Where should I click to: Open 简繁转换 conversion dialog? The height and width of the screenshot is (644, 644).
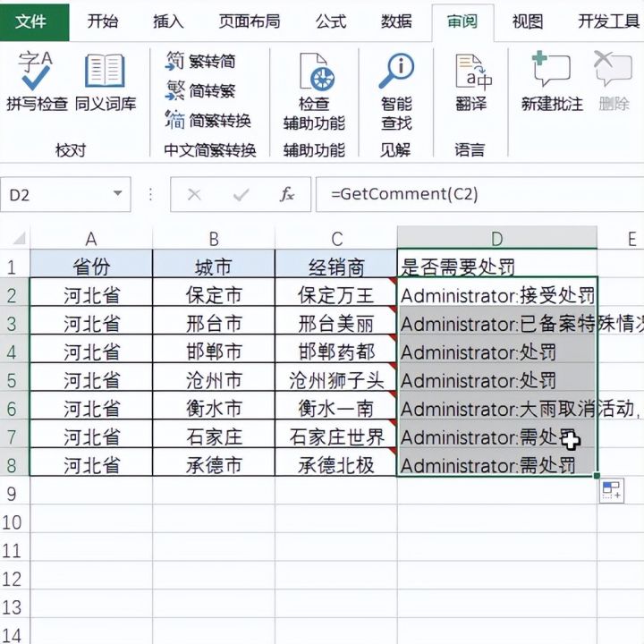pos(208,121)
